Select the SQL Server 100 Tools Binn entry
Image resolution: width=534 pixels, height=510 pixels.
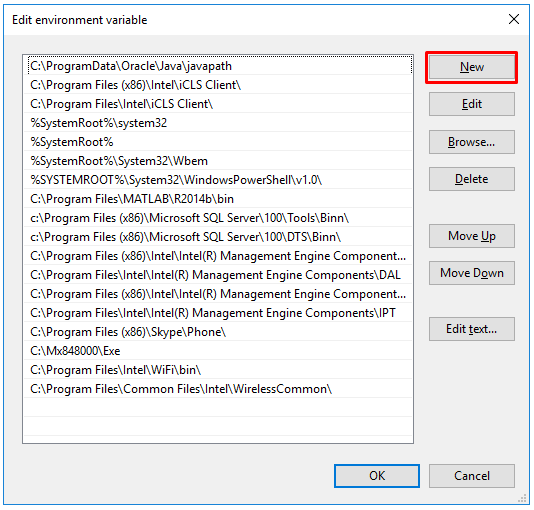point(218,218)
